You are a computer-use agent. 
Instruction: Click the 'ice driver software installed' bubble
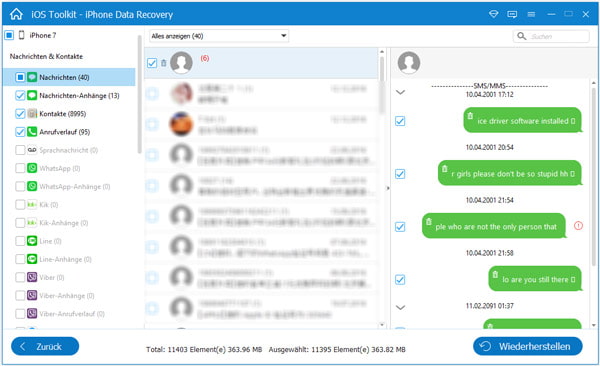(x=522, y=120)
